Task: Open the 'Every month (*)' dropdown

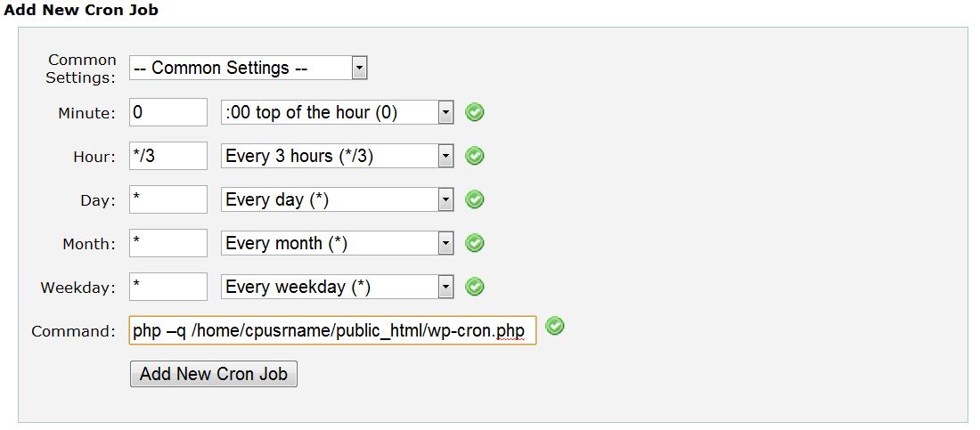Action: point(338,243)
